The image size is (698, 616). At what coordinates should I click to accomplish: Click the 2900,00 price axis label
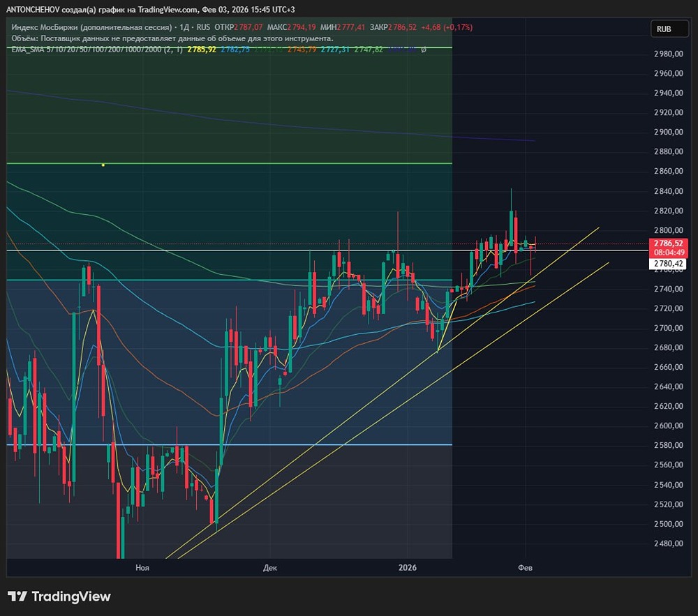click(669, 132)
